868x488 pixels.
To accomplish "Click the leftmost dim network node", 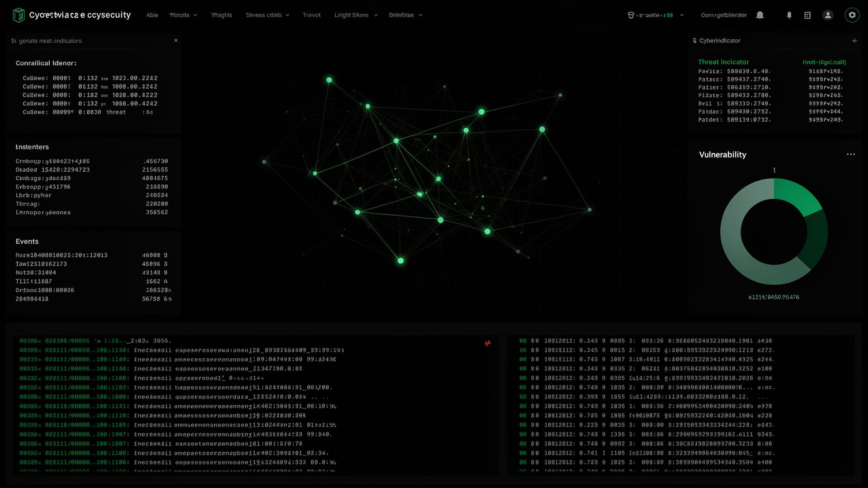I will (264, 162).
